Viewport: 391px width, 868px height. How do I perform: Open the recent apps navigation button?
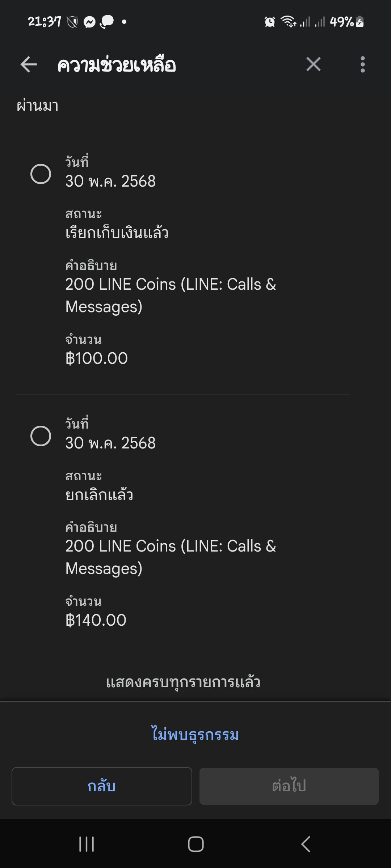pos(87,844)
